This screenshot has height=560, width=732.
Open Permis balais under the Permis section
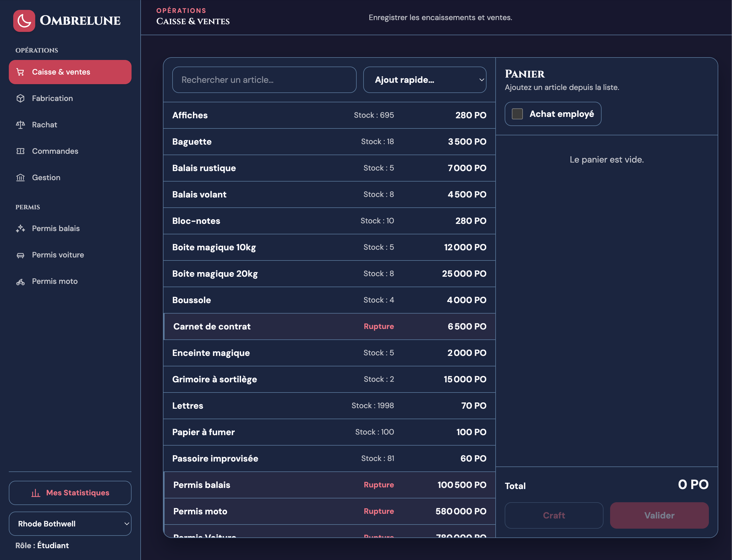[70, 228]
